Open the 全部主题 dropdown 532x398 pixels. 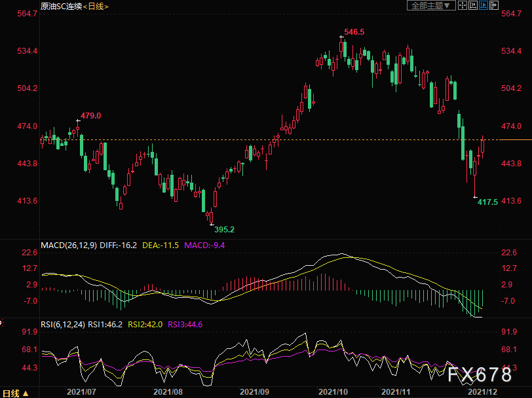point(431,5)
